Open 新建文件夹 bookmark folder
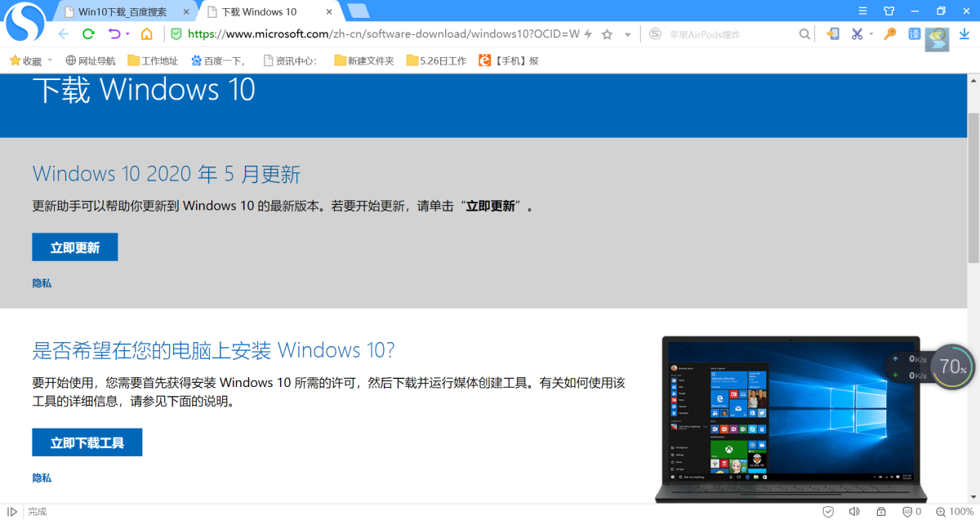 tap(364, 60)
